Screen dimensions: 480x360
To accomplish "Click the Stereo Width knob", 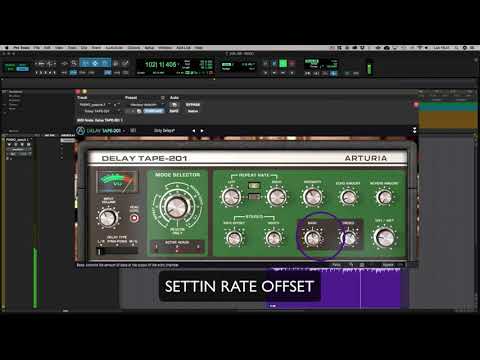I will 274,238.
